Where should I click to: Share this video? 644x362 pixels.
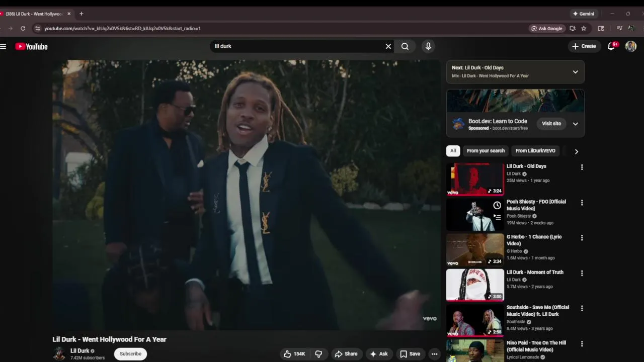tap(346, 354)
